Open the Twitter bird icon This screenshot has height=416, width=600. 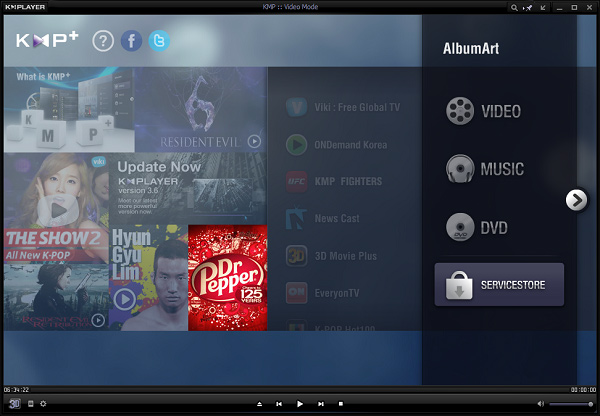(x=159, y=41)
